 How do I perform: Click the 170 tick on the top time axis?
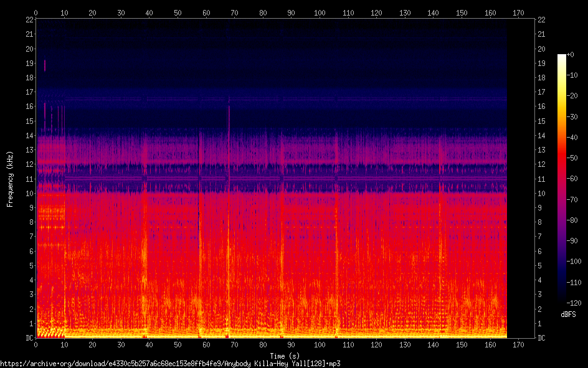pos(518,12)
